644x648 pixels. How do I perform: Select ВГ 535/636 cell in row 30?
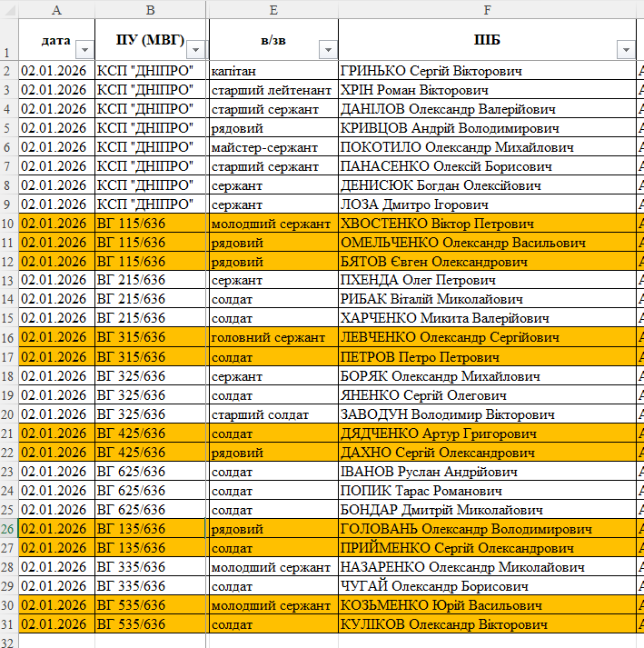(151, 605)
